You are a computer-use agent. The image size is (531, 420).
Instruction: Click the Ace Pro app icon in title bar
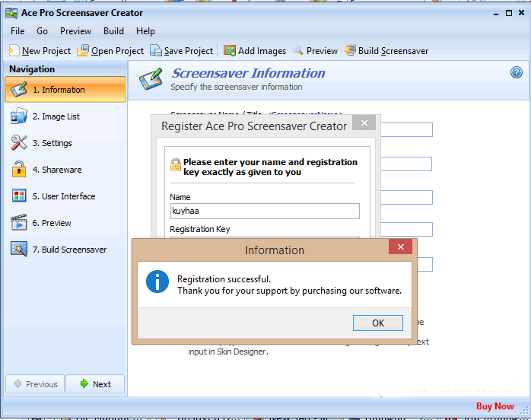pyautogui.click(x=11, y=13)
